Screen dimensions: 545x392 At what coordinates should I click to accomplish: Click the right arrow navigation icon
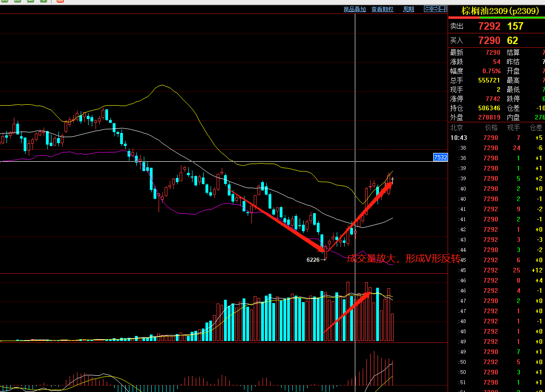pos(435,9)
